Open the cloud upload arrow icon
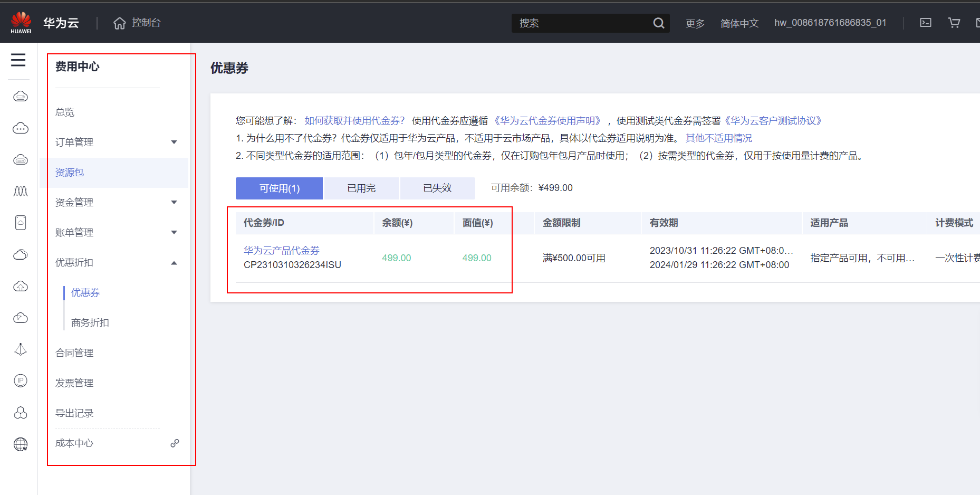 21,286
